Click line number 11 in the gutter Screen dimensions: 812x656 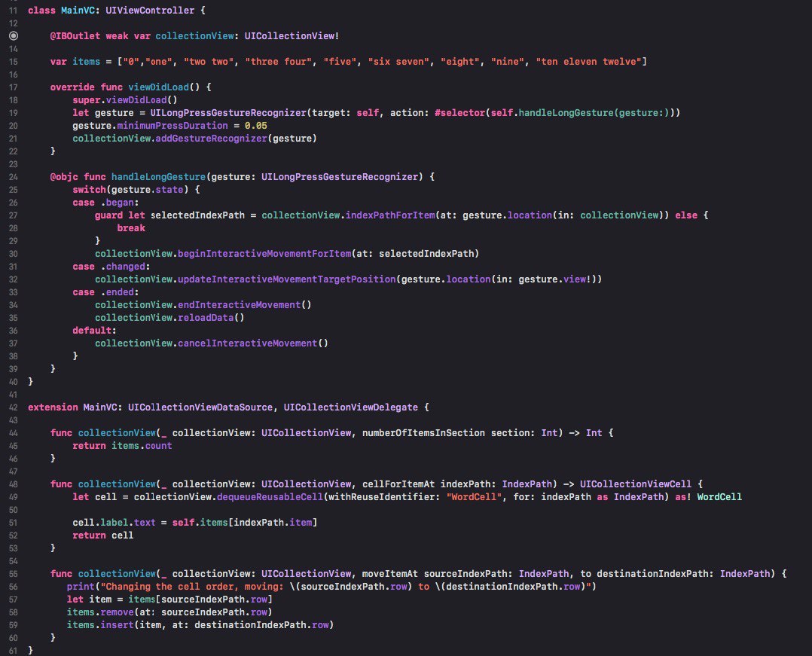tap(14, 11)
